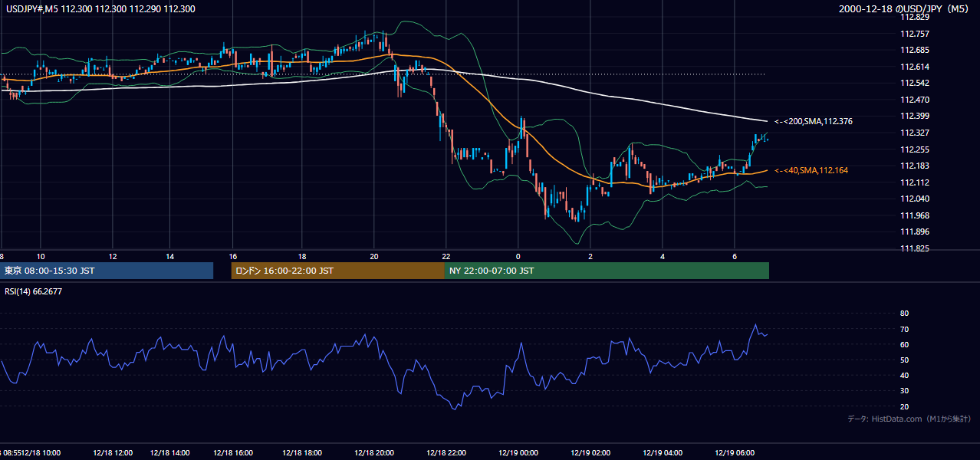Click the RSI scale value 20
This screenshot has height=460, width=980.
point(904,406)
